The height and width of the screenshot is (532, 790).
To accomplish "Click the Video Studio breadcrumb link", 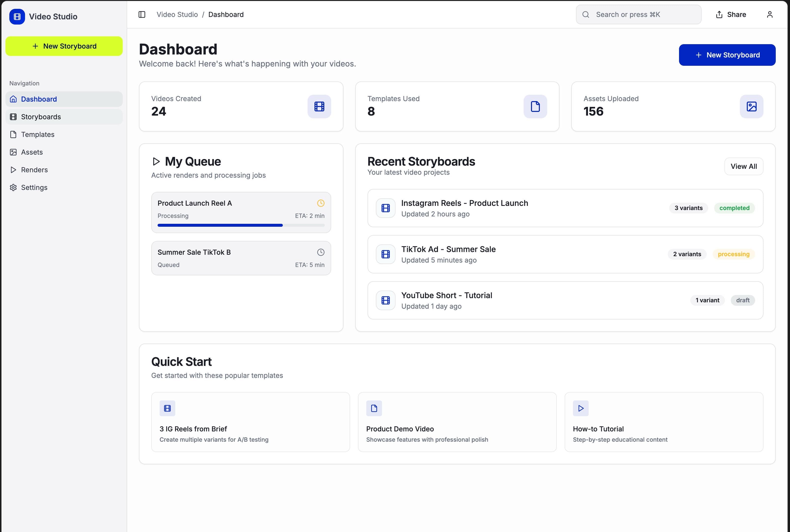I will (x=177, y=14).
